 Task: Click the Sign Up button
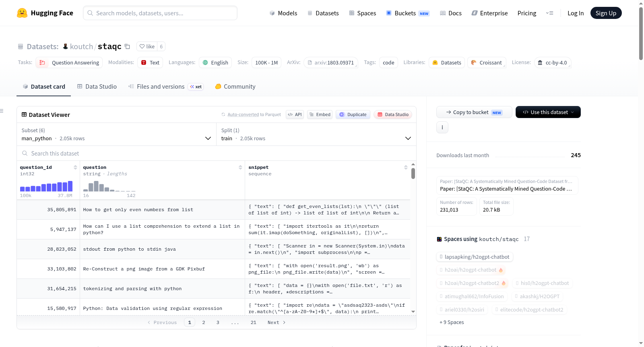606,13
